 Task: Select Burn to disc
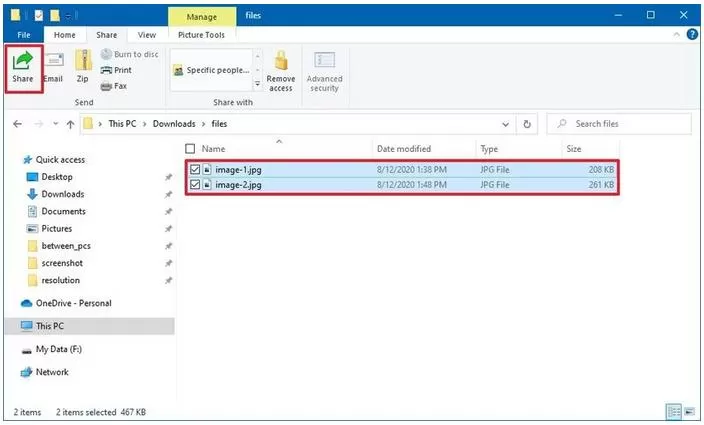click(130, 54)
